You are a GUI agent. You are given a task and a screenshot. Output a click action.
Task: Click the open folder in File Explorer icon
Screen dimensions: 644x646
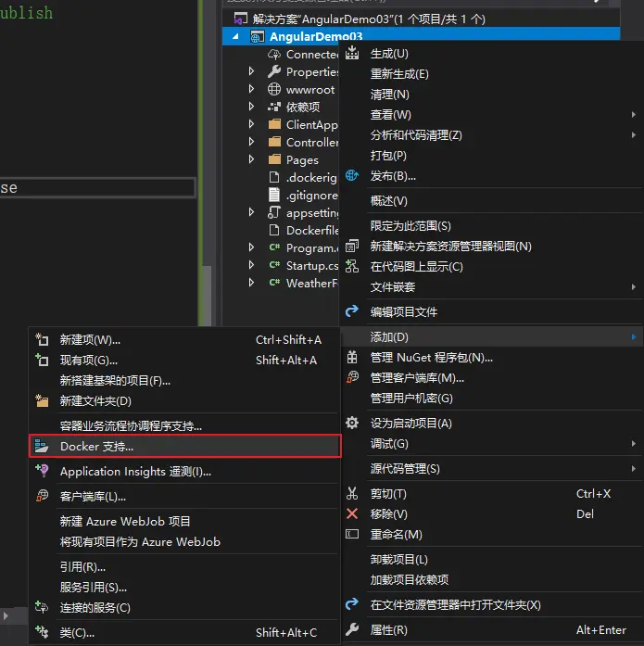point(352,604)
